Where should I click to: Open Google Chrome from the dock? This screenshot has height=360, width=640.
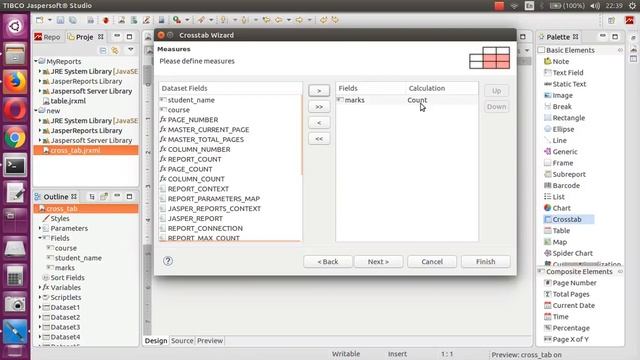click(15, 138)
